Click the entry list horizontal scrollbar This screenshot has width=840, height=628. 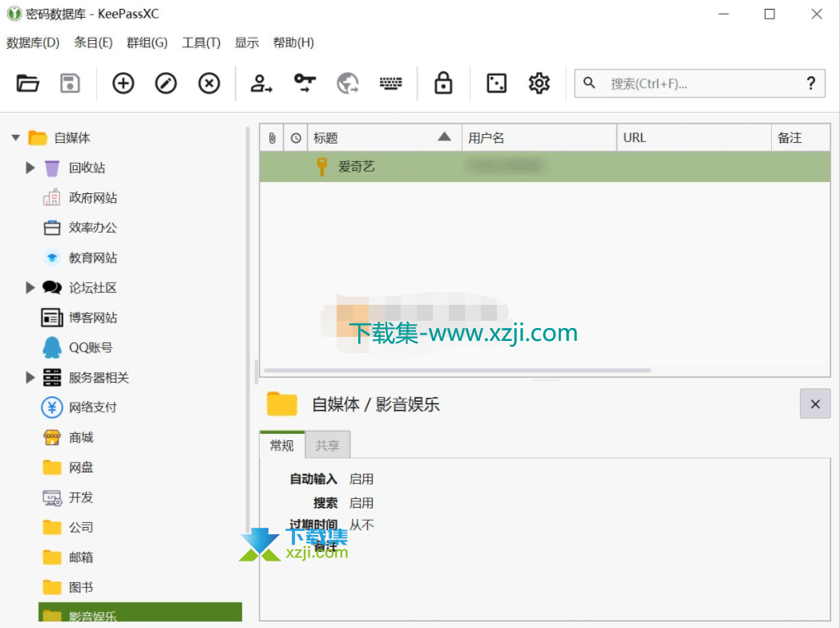458,371
